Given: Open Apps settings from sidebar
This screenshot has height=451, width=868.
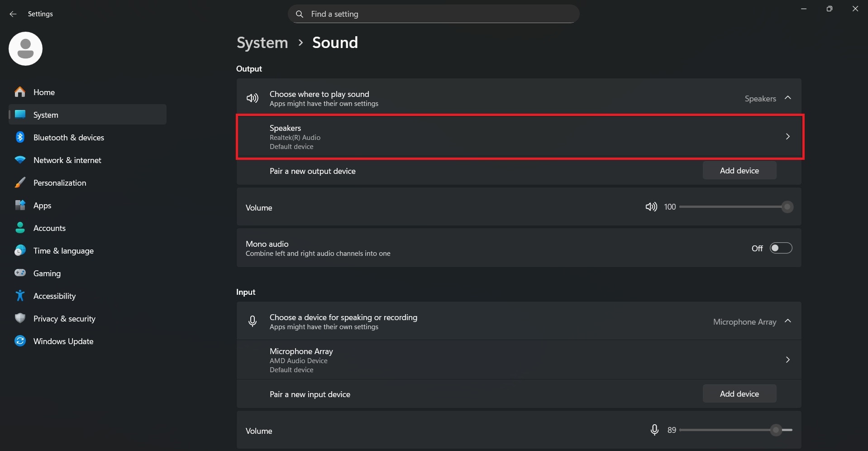Looking at the screenshot, I should (x=43, y=205).
